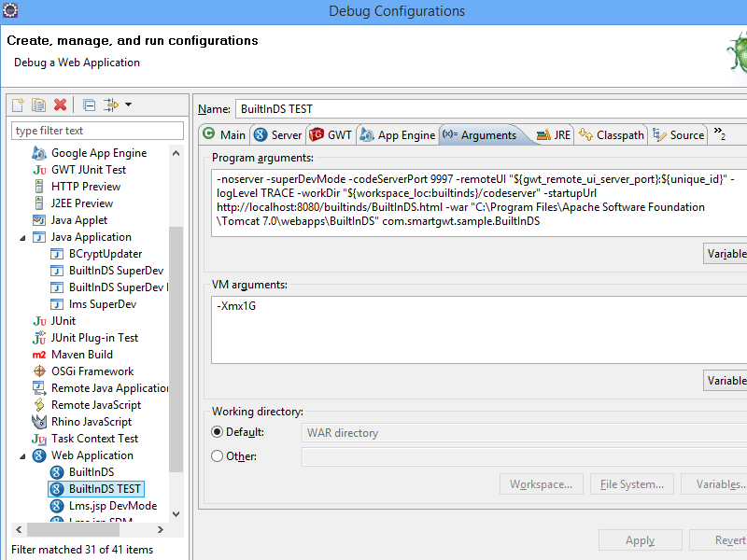Click the New launch configuration icon
This screenshot has height=560, width=747.
(x=18, y=105)
